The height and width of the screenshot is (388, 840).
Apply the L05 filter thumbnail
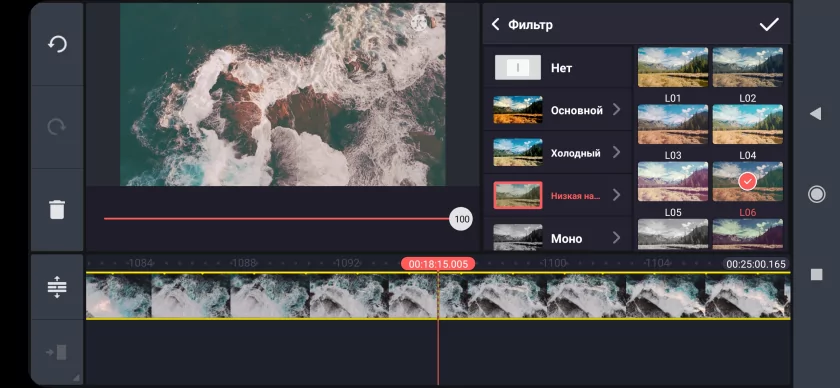click(673, 182)
